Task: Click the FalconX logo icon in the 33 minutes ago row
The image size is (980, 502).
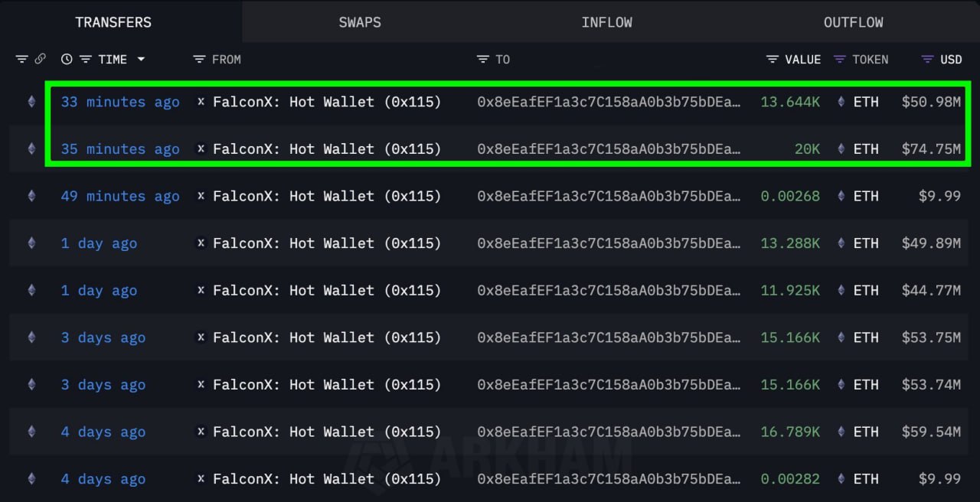Action: 201,101
